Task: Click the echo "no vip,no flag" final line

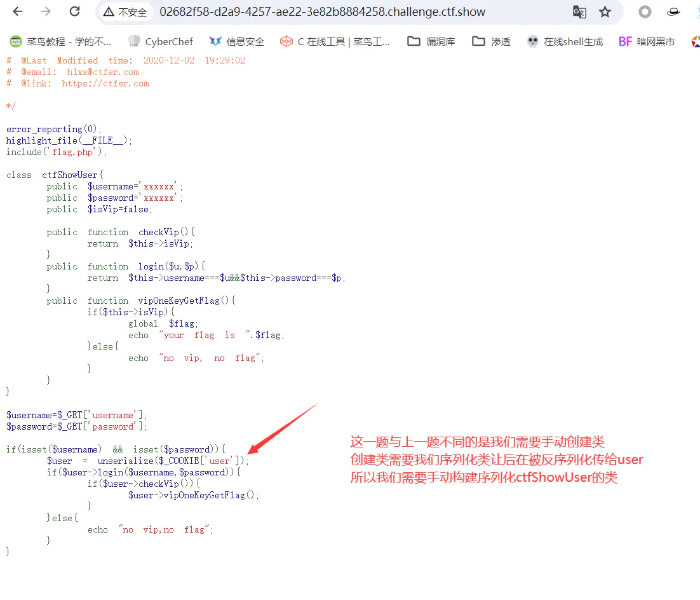Action: [x=151, y=529]
